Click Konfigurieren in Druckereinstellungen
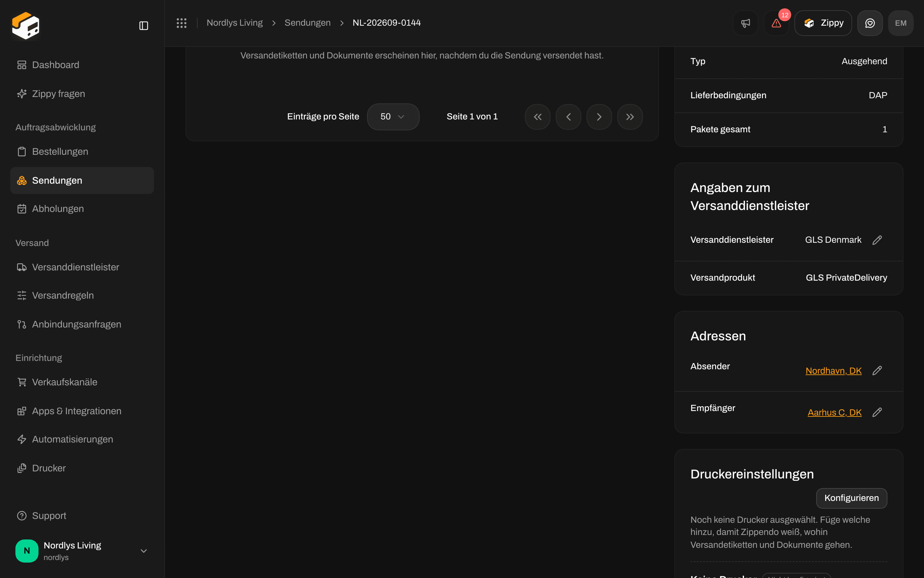 pyautogui.click(x=851, y=498)
